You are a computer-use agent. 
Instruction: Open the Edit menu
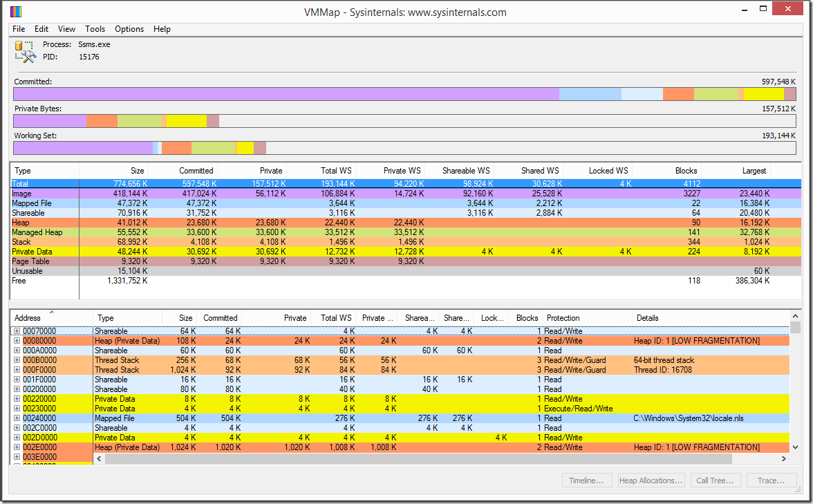(41, 29)
